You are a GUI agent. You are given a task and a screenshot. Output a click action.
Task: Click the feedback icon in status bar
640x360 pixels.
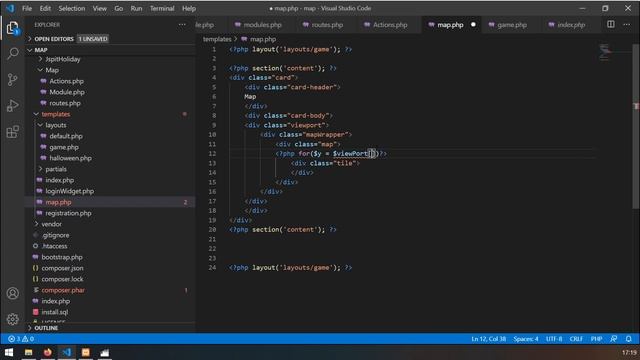(x=613, y=339)
